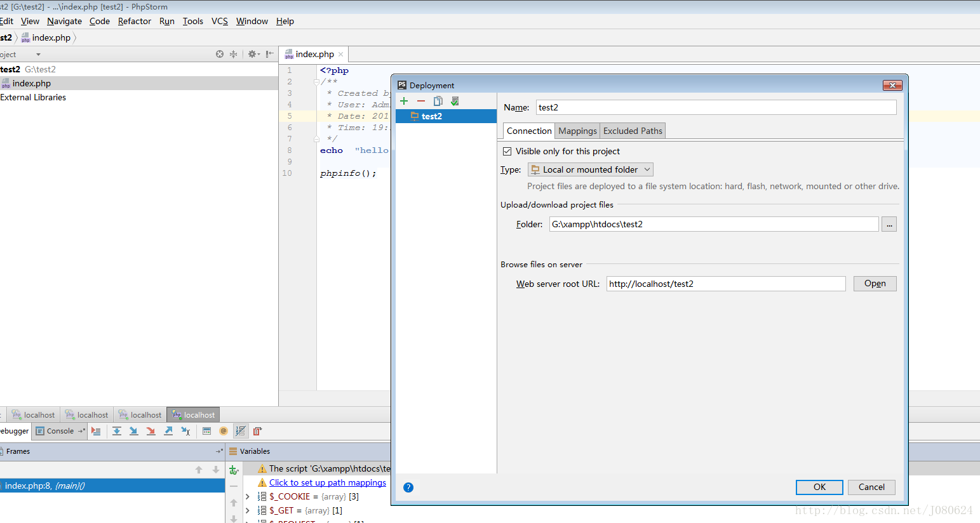Open the VCS menu

[x=220, y=21]
